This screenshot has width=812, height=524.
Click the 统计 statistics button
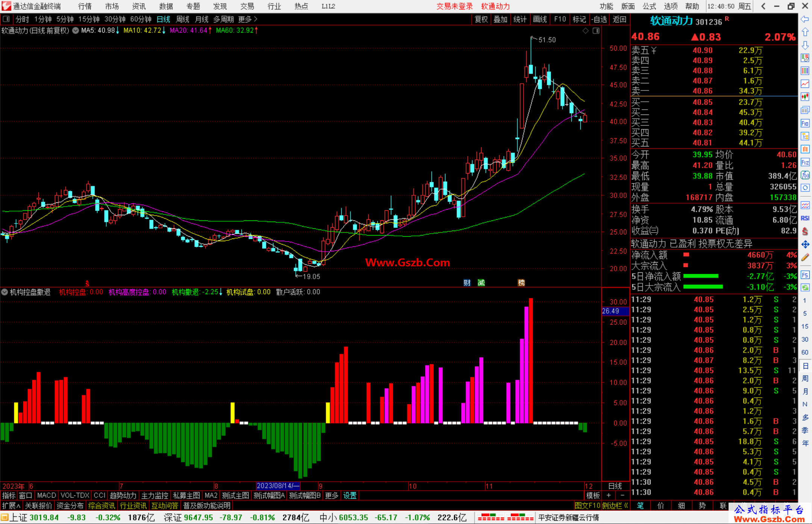point(520,19)
